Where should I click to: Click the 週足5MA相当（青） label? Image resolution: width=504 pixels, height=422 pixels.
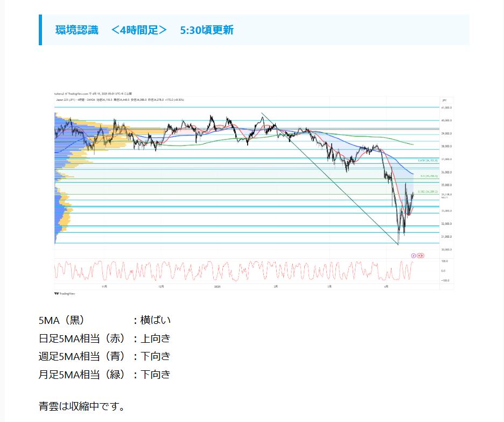(82, 356)
